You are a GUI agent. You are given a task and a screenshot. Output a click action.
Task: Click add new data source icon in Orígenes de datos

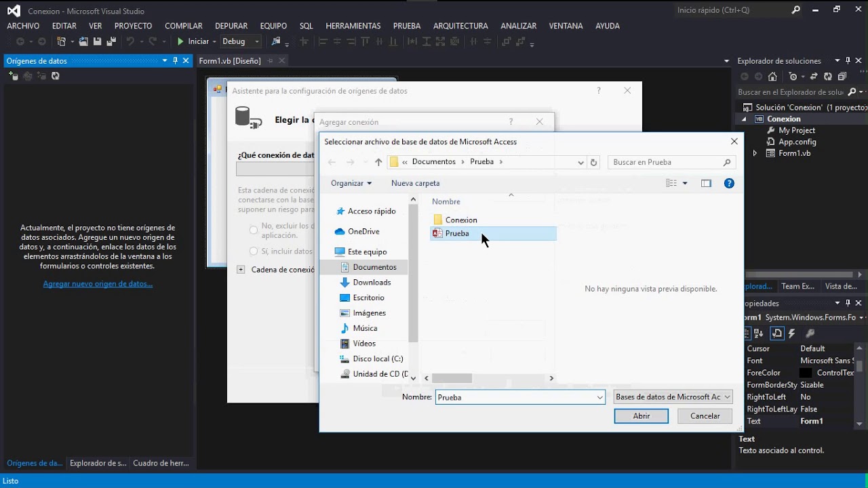click(14, 76)
